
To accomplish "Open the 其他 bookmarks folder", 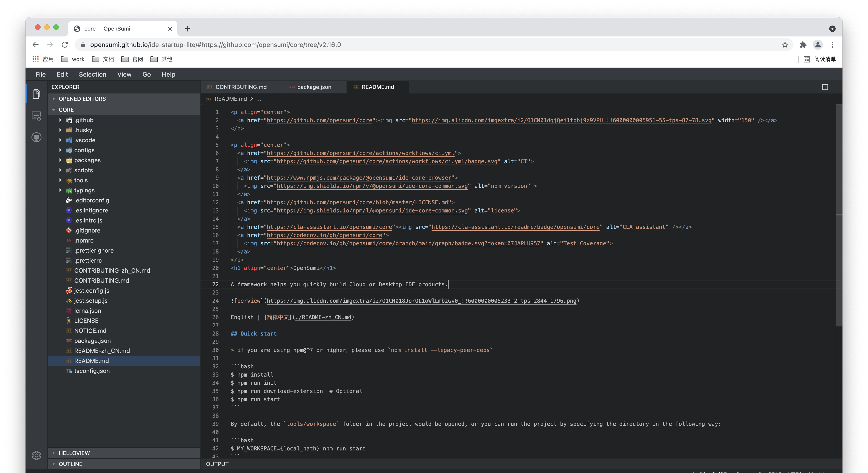I will (x=161, y=59).
